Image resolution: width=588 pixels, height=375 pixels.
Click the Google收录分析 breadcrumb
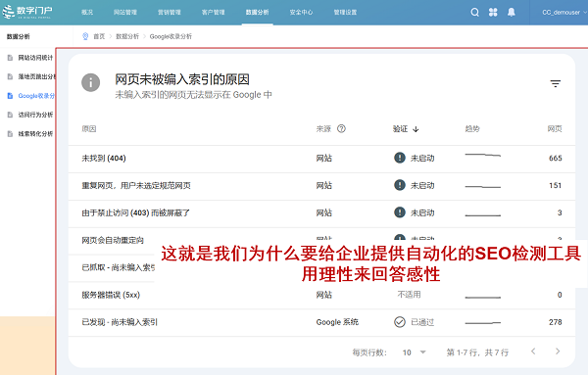pyautogui.click(x=171, y=36)
